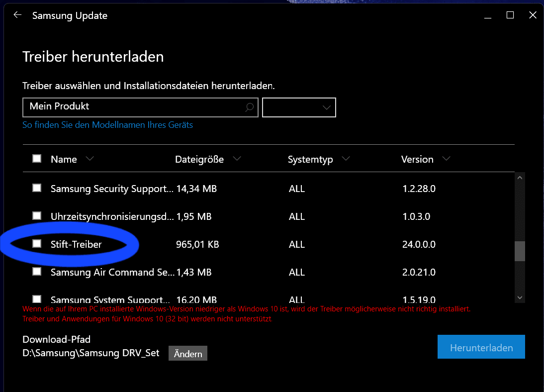Close the Samsung Update window
544x392 pixels.
(x=533, y=15)
